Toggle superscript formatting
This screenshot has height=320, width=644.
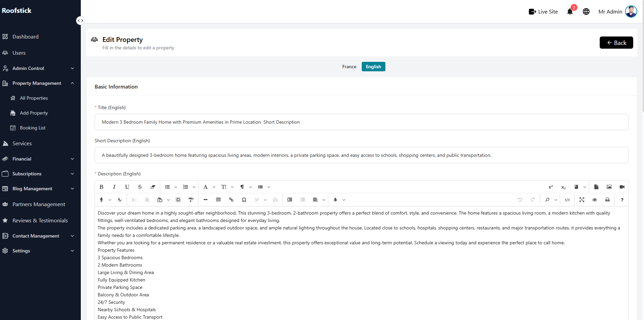[x=551, y=187]
